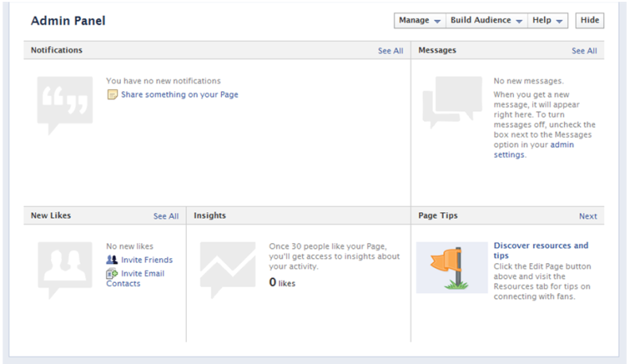
Task: Open Discover resources and tips link
Action: tap(541, 250)
